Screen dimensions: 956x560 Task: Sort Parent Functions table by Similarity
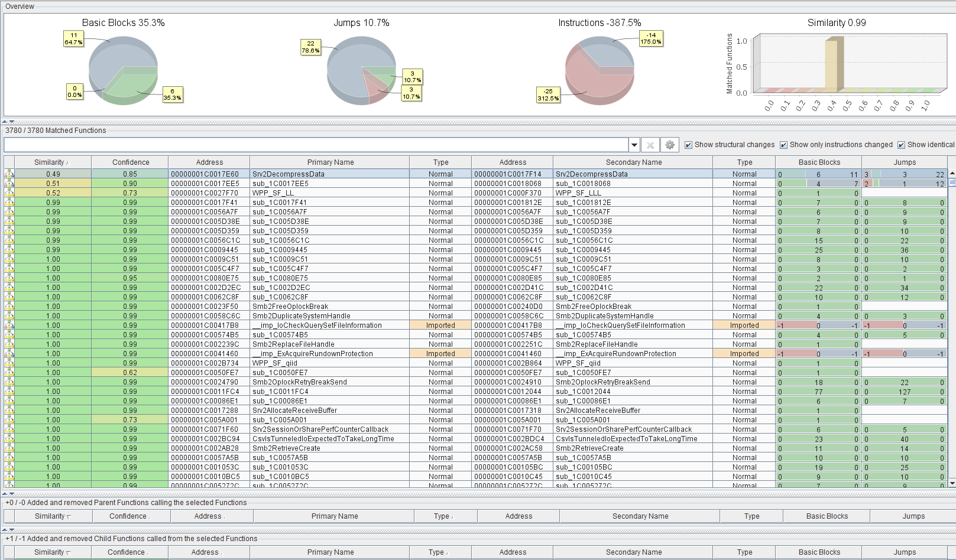coord(53,516)
